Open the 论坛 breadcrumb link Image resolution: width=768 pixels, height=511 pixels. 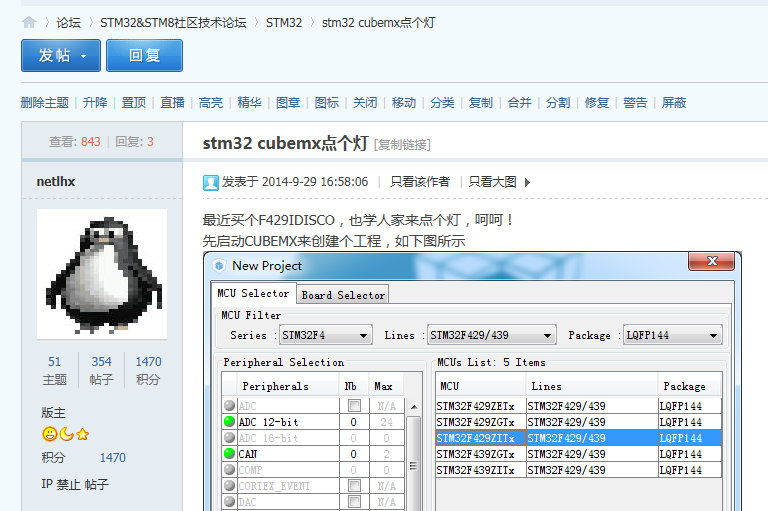click(68, 23)
